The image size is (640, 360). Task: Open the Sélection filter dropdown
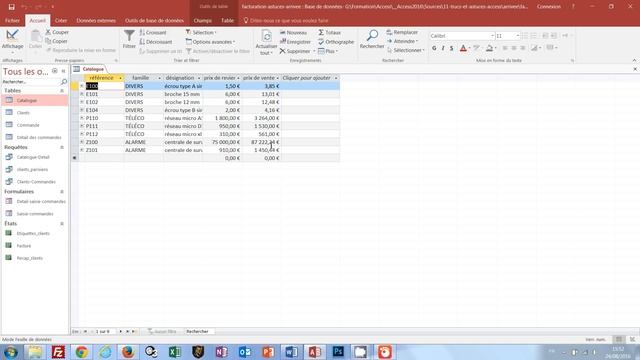[201, 32]
